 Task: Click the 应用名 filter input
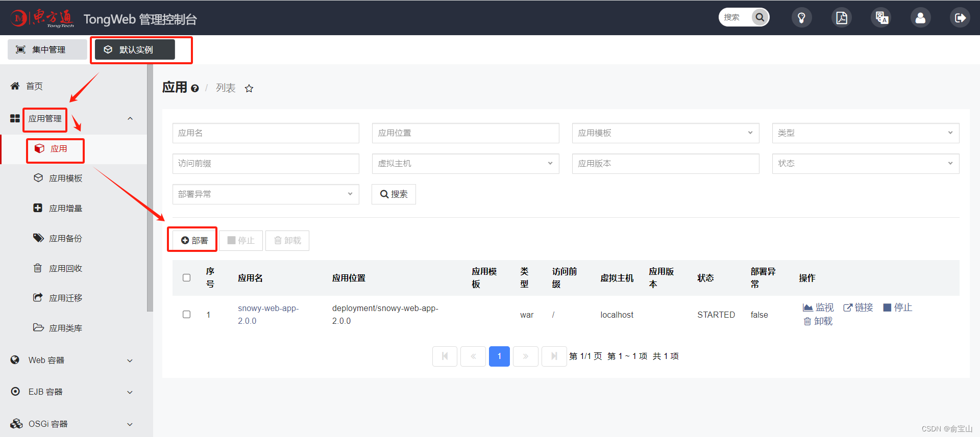click(266, 133)
